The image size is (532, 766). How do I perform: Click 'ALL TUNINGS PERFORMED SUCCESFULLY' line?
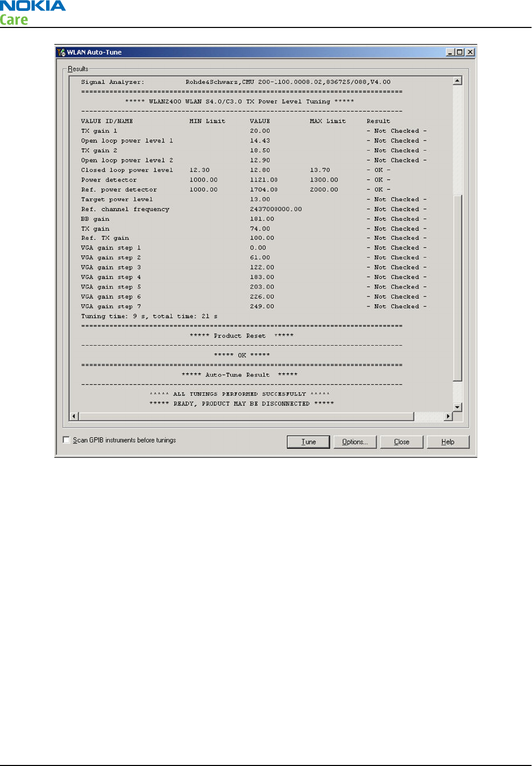coord(239,394)
